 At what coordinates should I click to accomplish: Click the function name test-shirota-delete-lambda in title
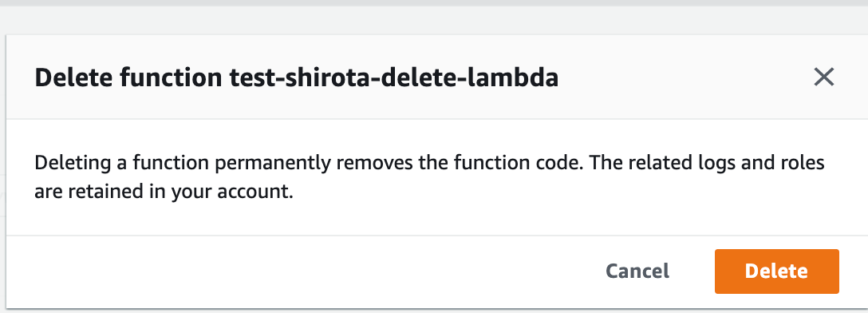(393, 78)
